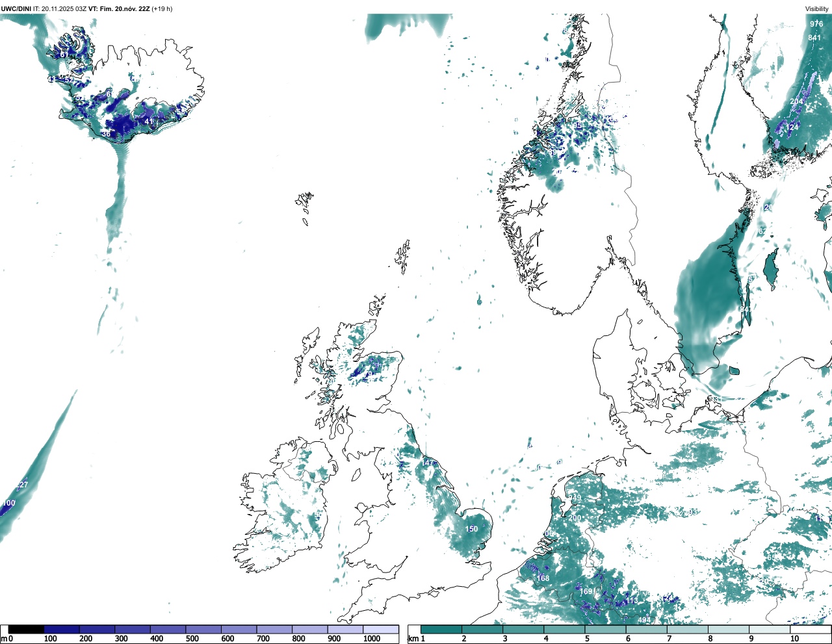Viewport: 832px width, 644px height.
Task: Select the dark navy 100–200 m swatch
Action: [x=62, y=629]
